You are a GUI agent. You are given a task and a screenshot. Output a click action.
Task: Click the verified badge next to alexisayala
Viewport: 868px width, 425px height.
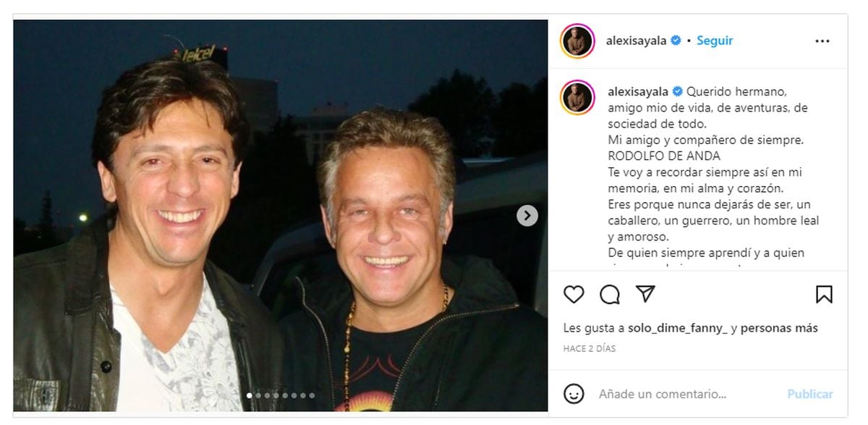click(x=675, y=41)
